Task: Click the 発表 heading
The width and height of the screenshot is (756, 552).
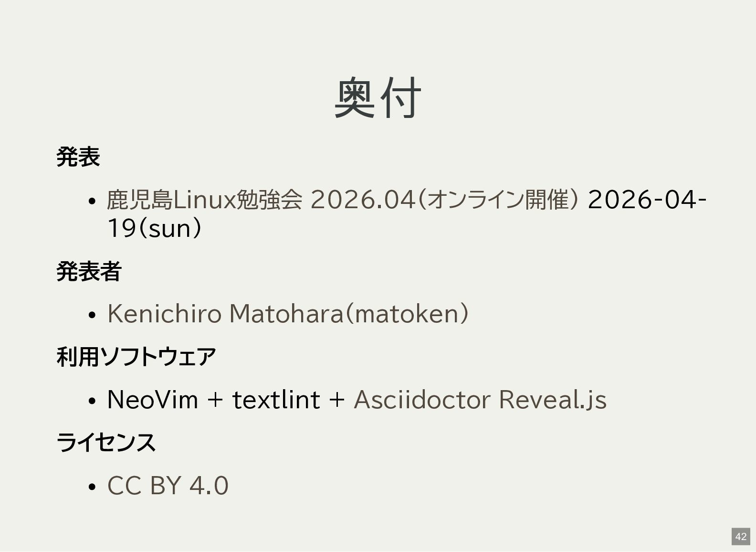Action: coord(78,157)
